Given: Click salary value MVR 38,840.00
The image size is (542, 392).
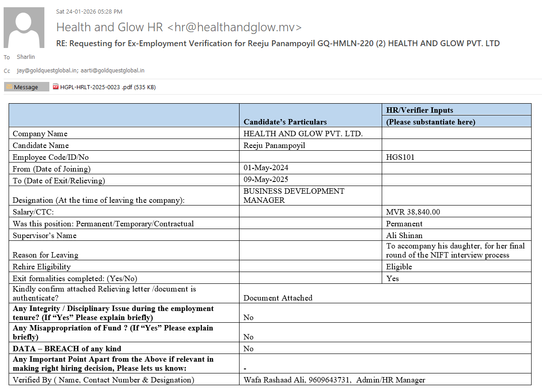Looking at the screenshot, I should pos(413,212).
